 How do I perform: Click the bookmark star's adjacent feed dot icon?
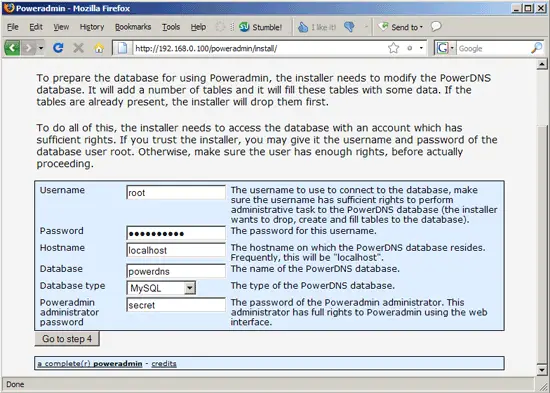click(x=410, y=48)
